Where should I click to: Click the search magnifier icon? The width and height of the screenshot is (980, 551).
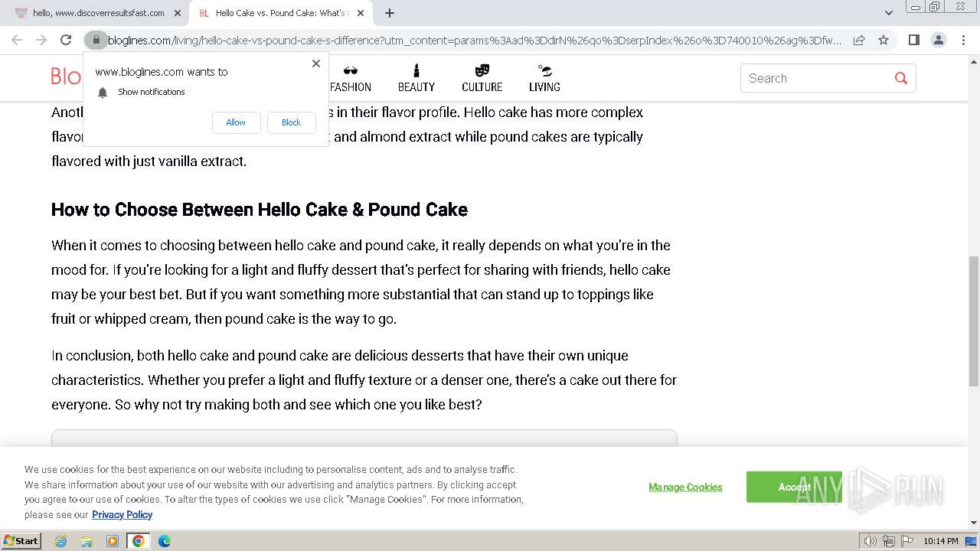[900, 78]
